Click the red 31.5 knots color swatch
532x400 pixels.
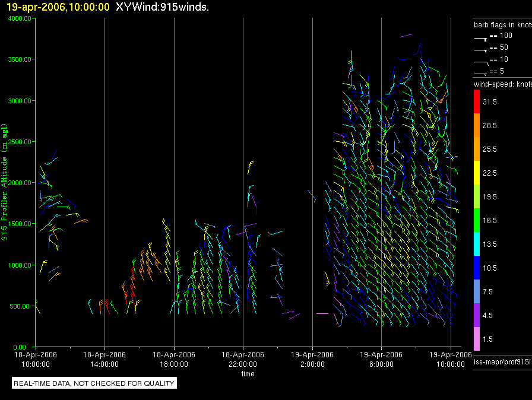pos(477,101)
